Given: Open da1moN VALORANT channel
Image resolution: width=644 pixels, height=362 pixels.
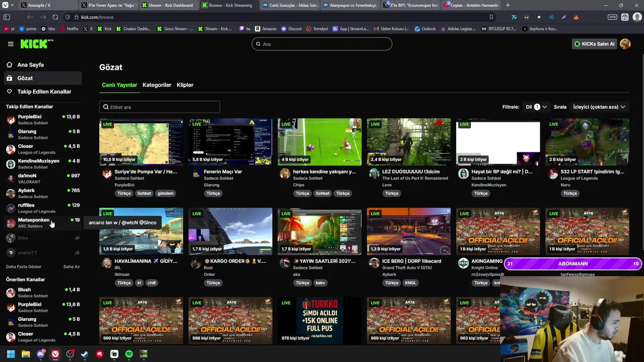Looking at the screenshot, I should 43,178.
